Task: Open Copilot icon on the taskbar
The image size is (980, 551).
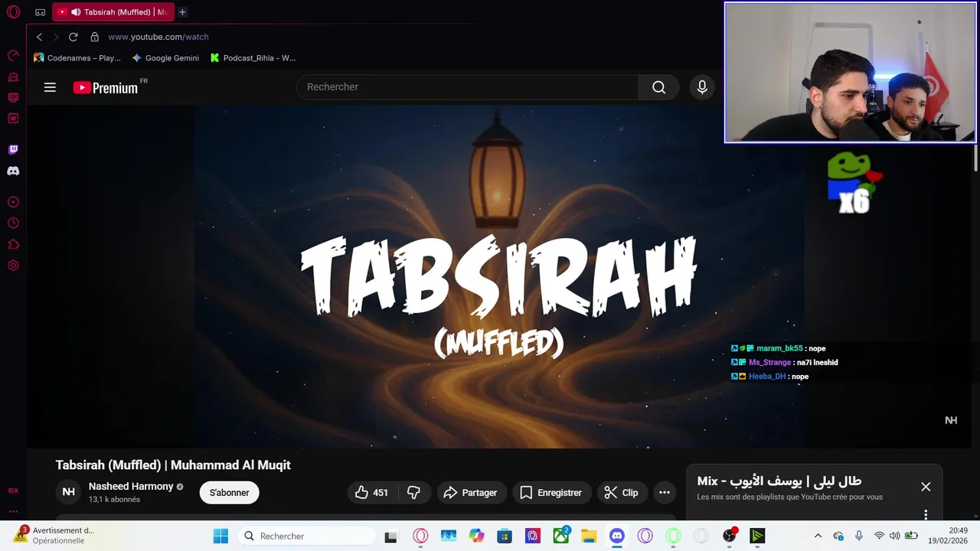Action: click(477, 536)
